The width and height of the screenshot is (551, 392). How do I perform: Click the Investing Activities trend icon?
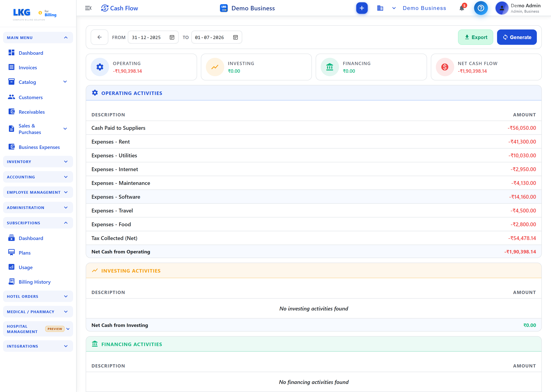coord(95,271)
